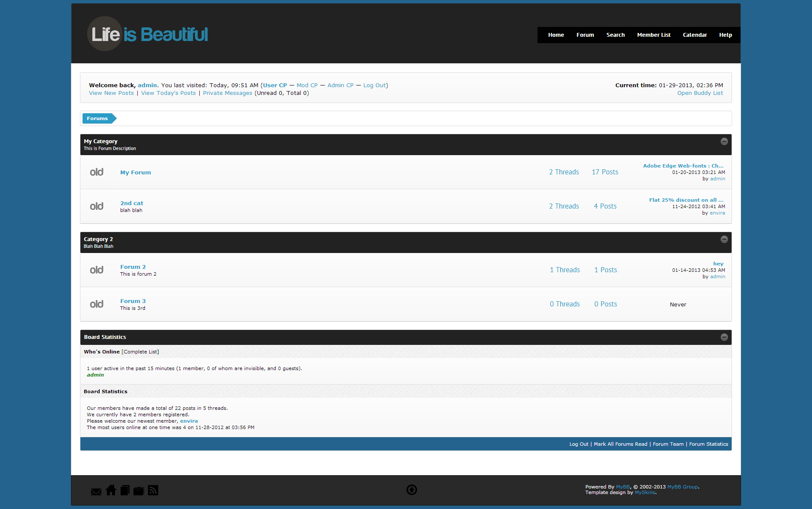
Task: Click the 'old' status icon beside My Forum
Action: click(97, 172)
